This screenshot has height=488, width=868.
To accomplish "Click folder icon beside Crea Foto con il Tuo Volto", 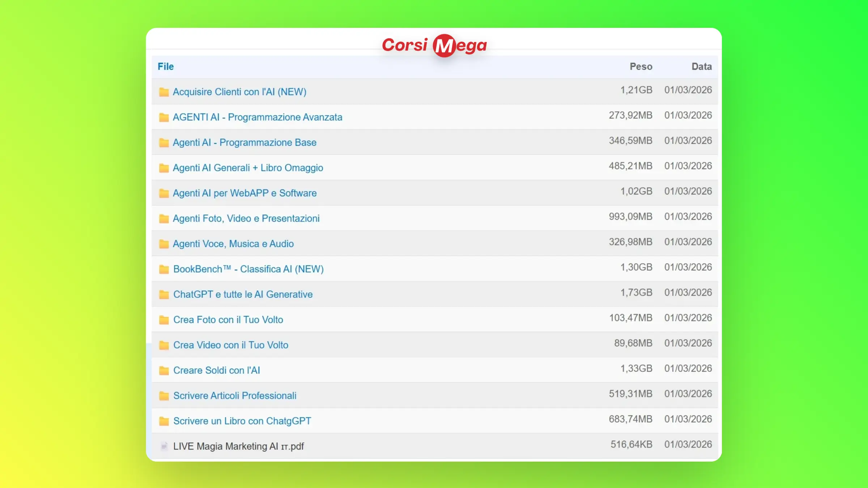I will [164, 320].
